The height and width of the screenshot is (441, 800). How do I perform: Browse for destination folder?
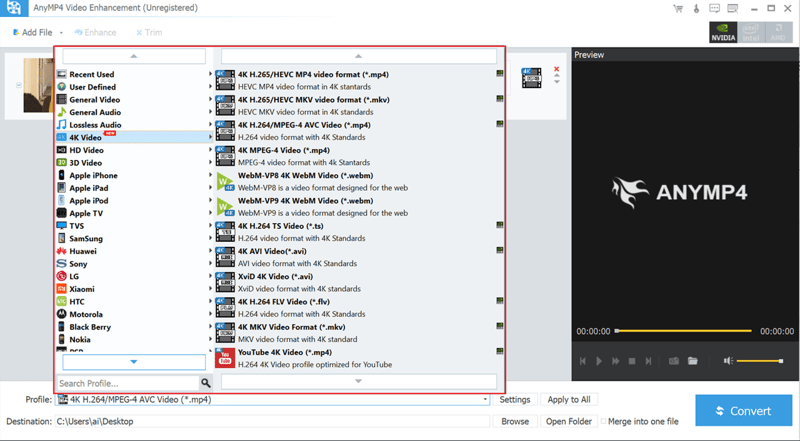[x=515, y=422]
